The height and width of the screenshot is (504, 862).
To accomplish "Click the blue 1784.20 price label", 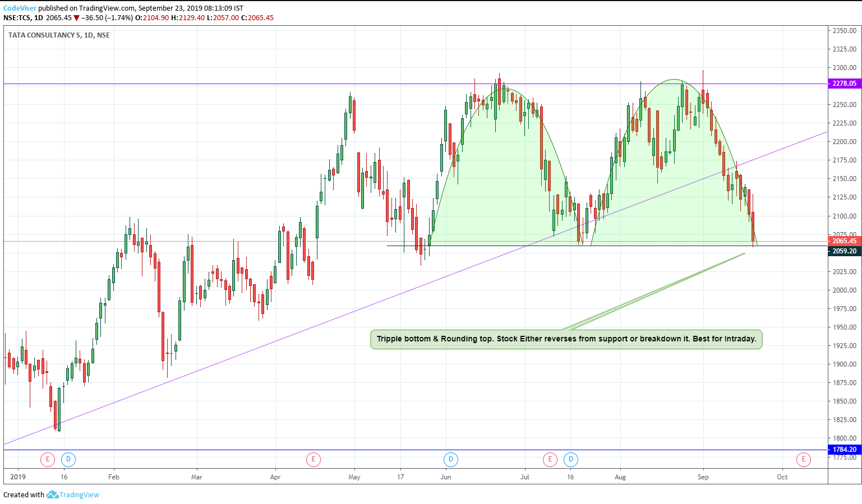I will pyautogui.click(x=845, y=450).
